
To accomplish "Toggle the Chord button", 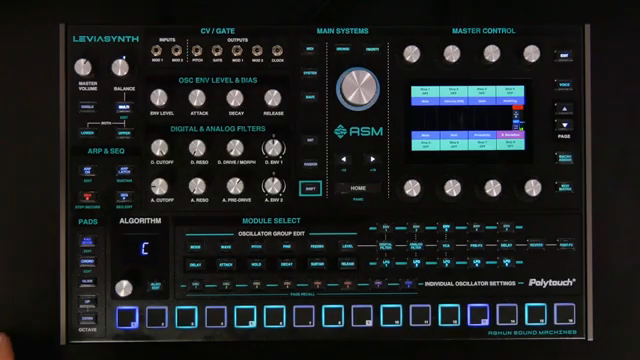I will click(87, 261).
